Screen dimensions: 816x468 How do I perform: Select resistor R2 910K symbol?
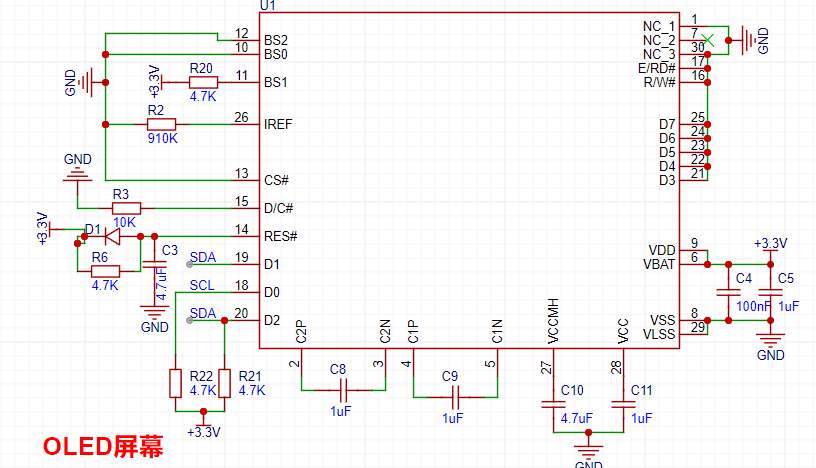pos(161,124)
